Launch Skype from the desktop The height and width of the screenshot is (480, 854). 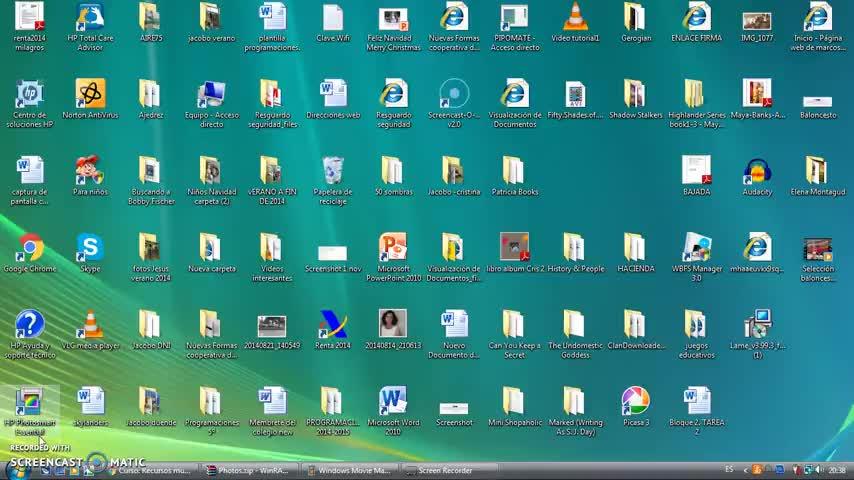(90, 247)
